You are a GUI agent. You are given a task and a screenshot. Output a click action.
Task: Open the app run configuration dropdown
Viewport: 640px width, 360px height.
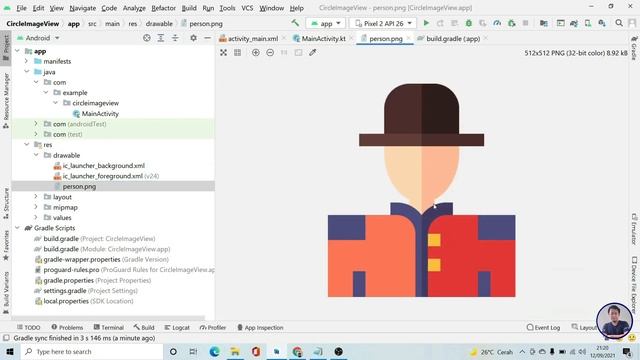(326, 23)
